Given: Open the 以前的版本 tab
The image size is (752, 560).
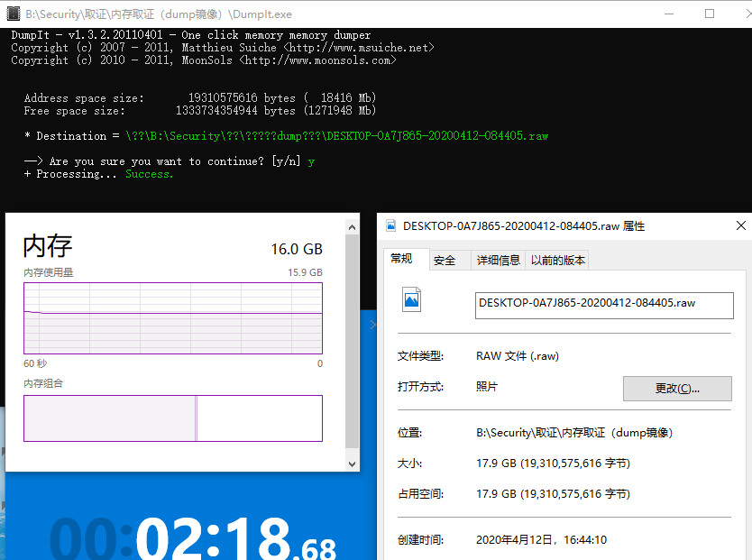Looking at the screenshot, I should 558,261.
